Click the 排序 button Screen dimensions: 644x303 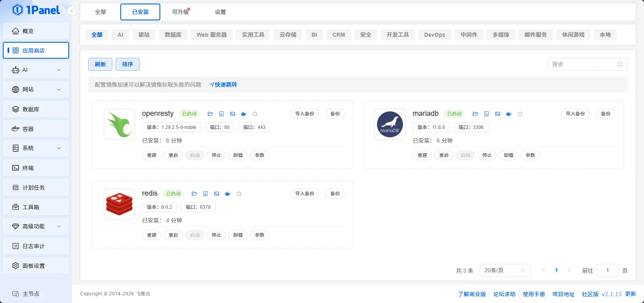tap(128, 64)
